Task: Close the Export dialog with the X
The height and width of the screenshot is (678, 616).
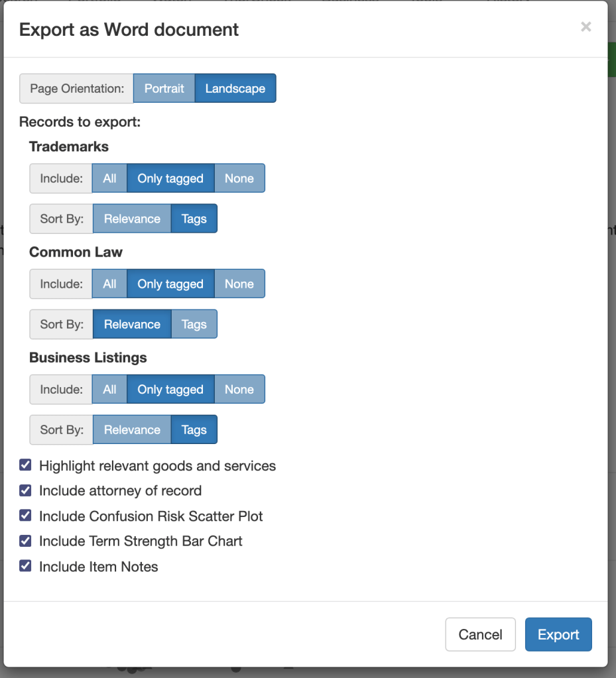Action: [x=585, y=27]
